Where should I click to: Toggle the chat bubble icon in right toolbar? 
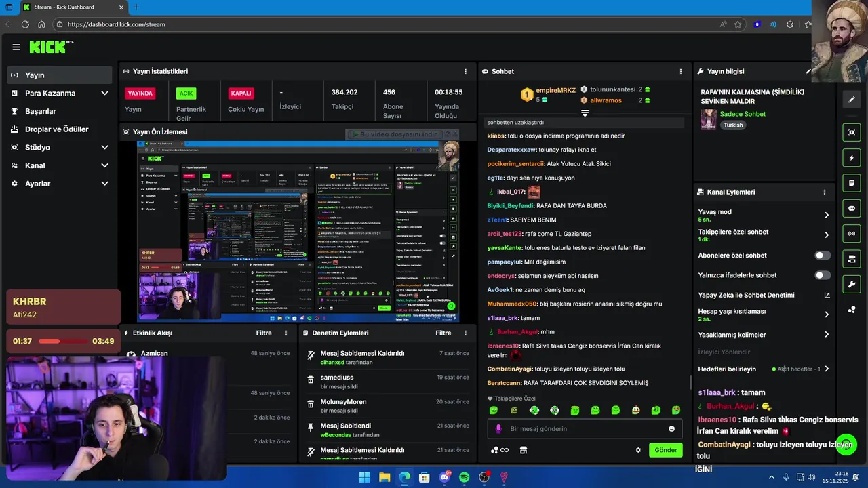coord(852,208)
